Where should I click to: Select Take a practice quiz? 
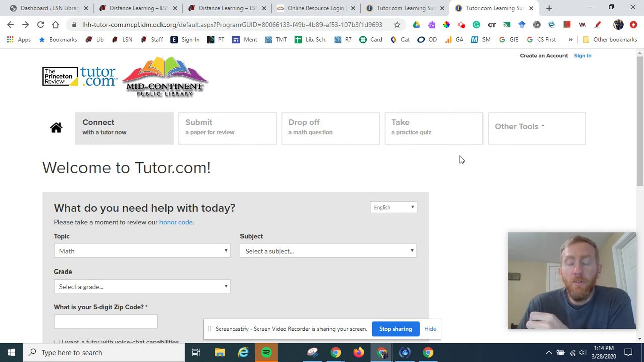(x=434, y=128)
